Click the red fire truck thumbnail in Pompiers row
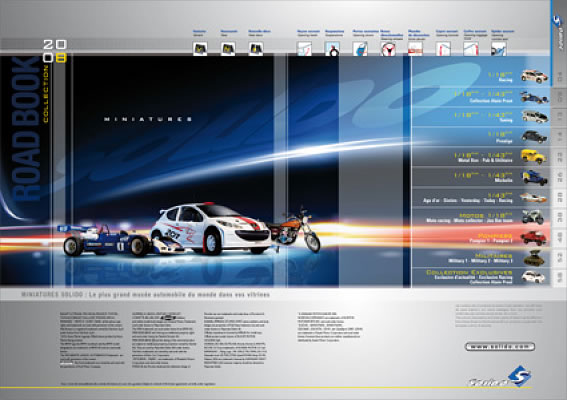This screenshot has width=567, height=400. point(533,238)
